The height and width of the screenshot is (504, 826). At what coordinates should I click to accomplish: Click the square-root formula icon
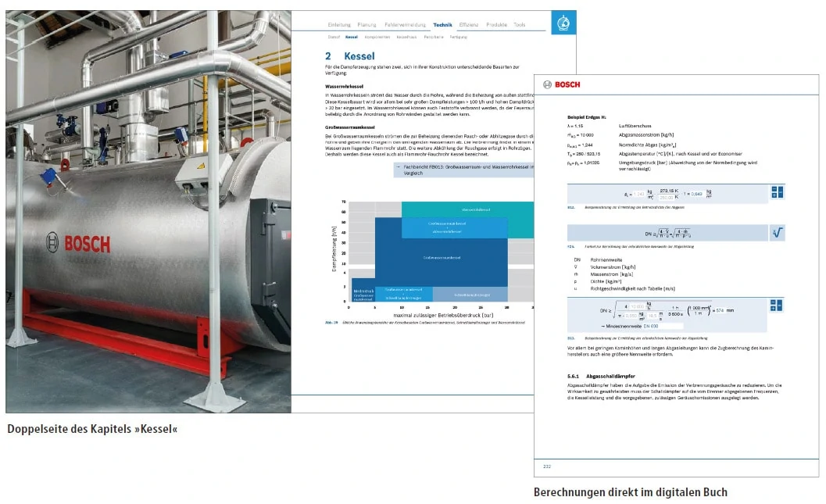click(777, 233)
